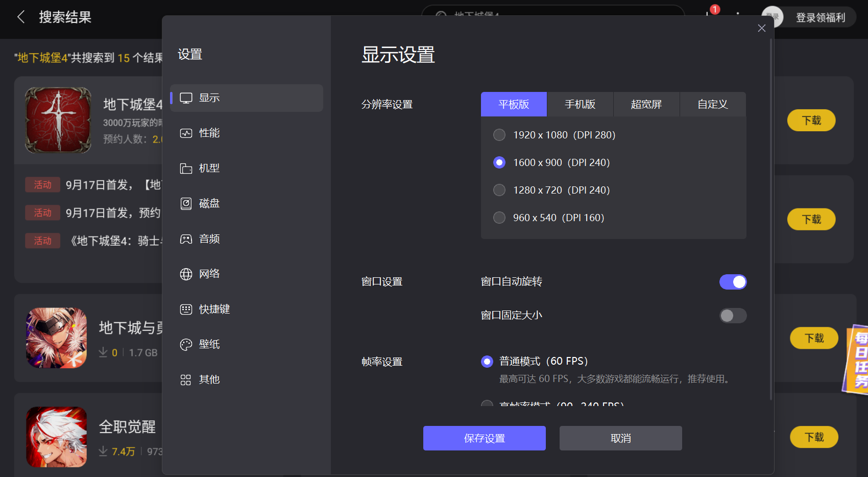The image size is (868, 477).
Task: Open the 性能 performance settings section
Action: coord(247,133)
